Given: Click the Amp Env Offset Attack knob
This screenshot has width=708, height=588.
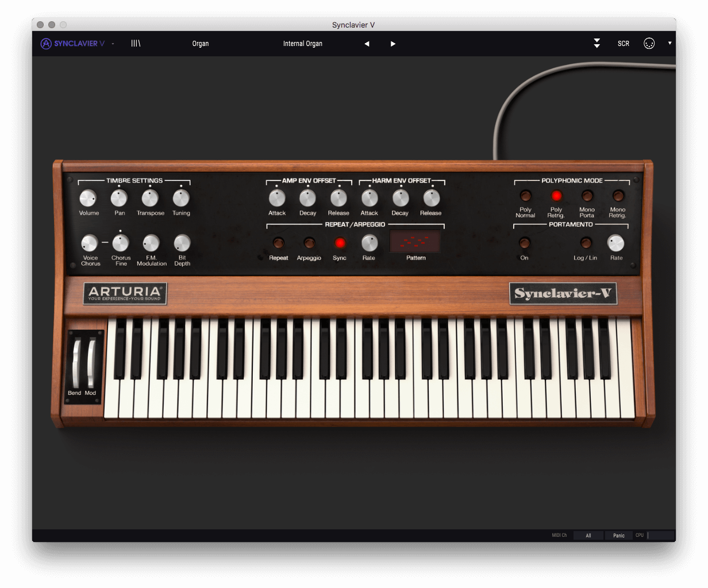Looking at the screenshot, I should [x=277, y=198].
